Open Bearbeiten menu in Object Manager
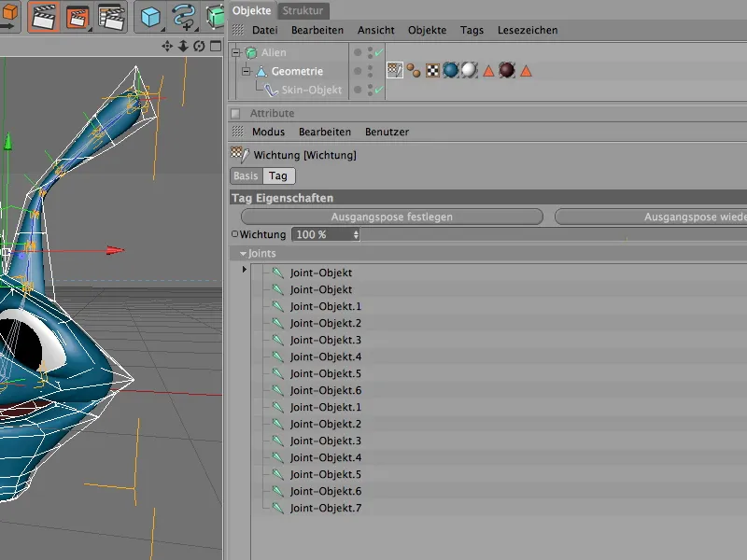747x560 pixels. pyautogui.click(x=317, y=30)
